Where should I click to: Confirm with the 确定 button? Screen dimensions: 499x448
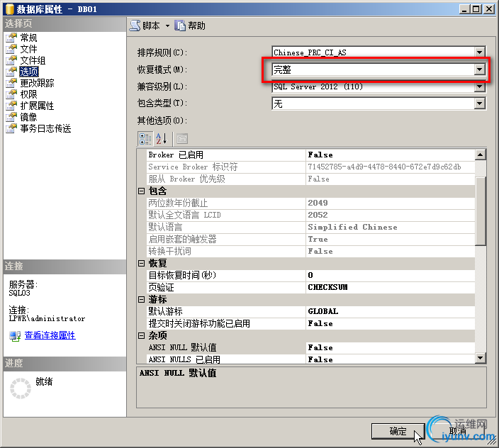[x=398, y=432]
